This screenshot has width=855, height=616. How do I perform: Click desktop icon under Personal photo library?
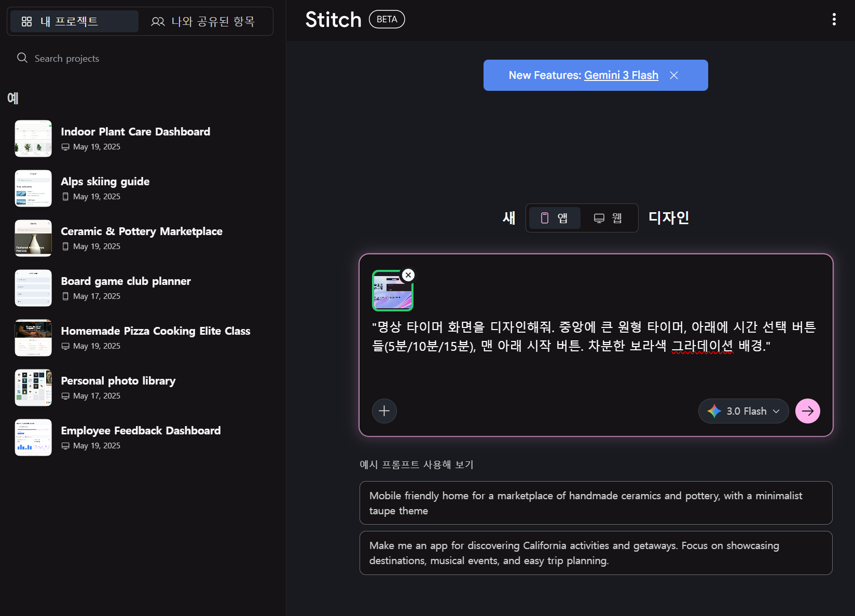[x=65, y=396]
